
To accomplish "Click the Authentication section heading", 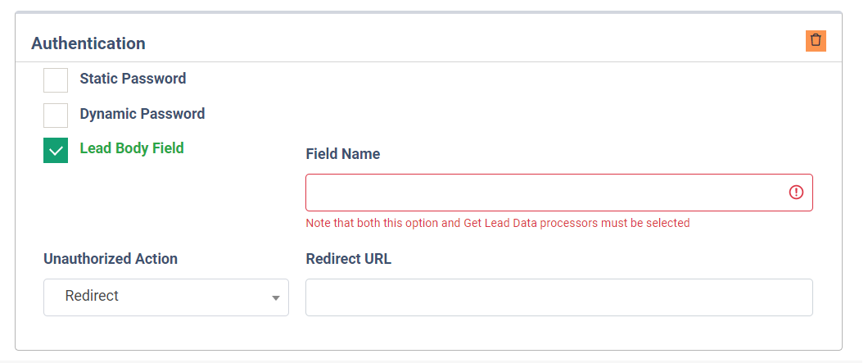I will [88, 43].
